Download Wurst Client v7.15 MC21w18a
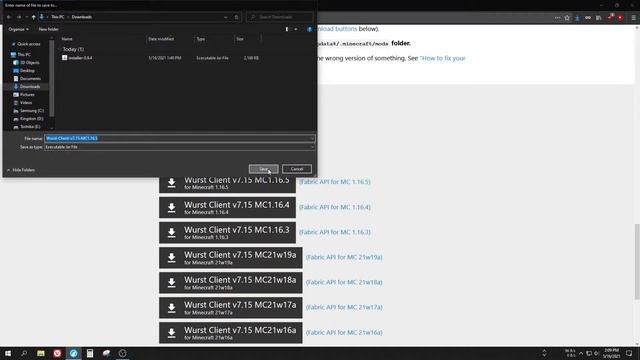 coord(231,282)
